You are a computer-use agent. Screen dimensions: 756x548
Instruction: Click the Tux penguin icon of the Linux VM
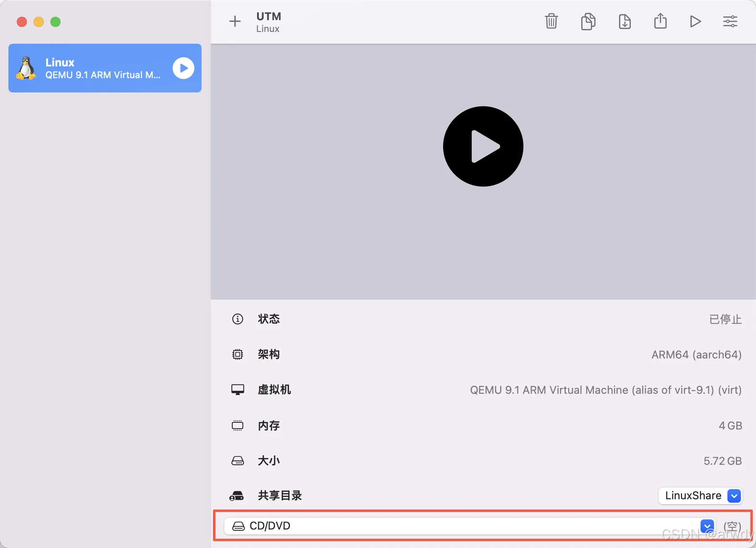(26, 68)
